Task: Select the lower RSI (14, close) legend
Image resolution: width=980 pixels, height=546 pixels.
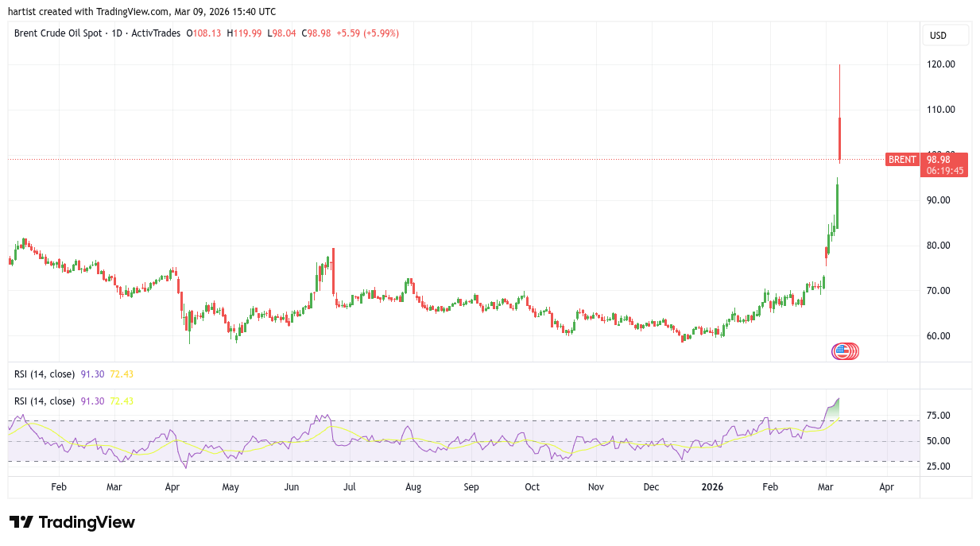Action: tap(45, 401)
